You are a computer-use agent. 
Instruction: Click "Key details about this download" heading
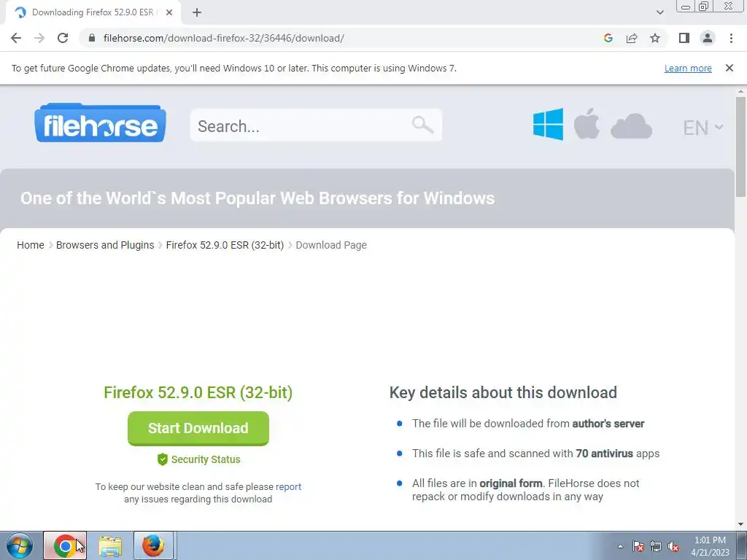pos(503,392)
